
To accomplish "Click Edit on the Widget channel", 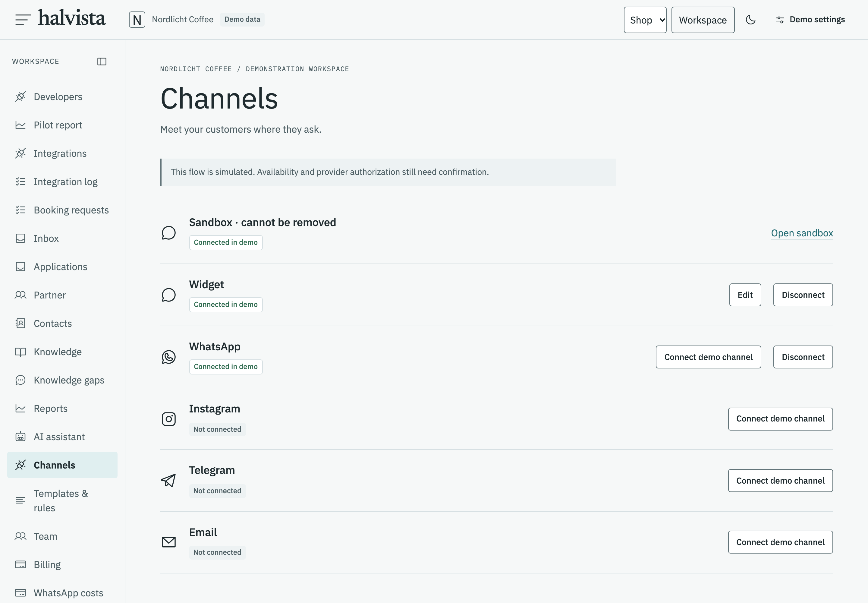I will 745,295.
